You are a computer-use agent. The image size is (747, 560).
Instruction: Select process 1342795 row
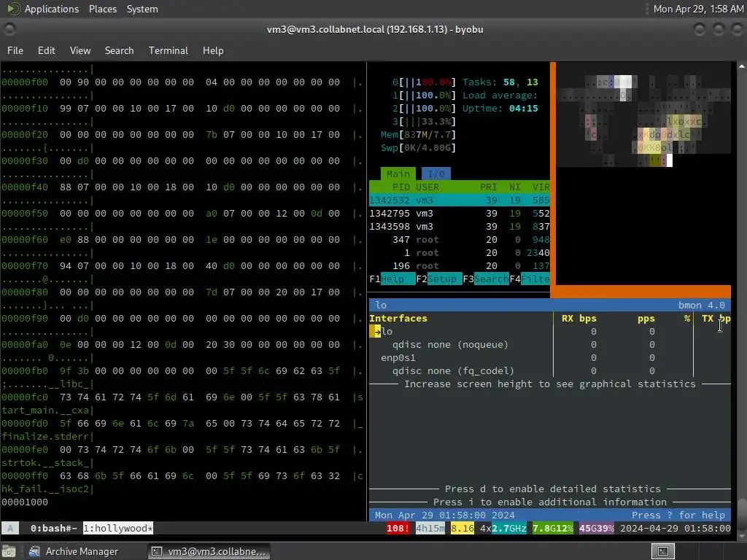pos(460,214)
